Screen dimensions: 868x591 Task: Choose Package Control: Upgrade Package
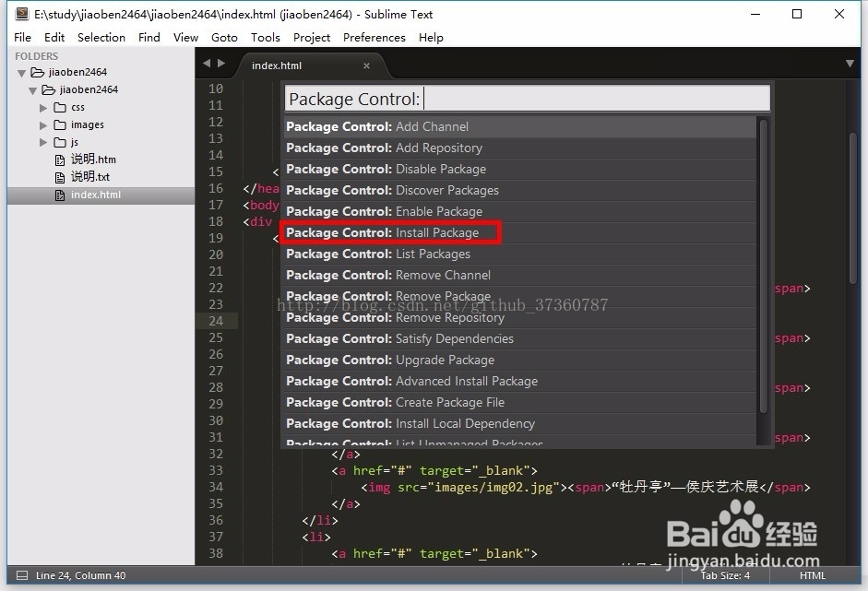pyautogui.click(x=520, y=360)
